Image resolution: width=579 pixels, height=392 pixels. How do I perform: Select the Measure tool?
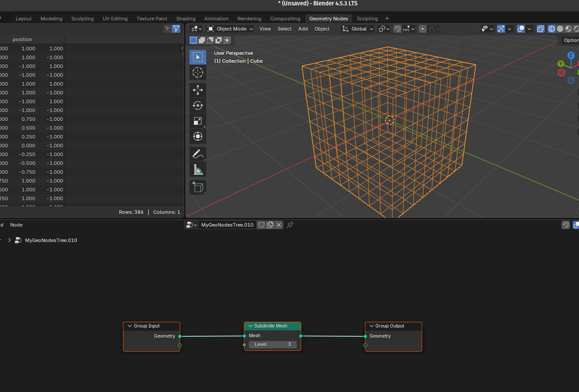(x=198, y=169)
